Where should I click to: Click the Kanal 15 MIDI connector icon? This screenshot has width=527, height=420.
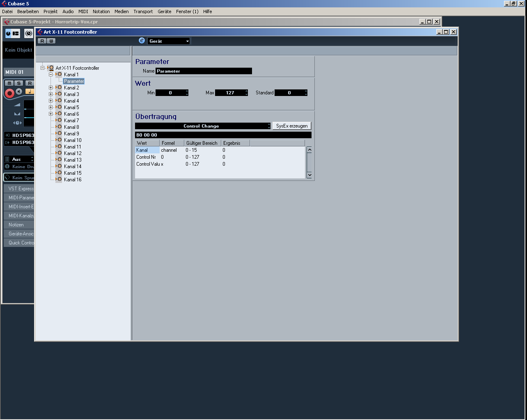[x=59, y=173]
